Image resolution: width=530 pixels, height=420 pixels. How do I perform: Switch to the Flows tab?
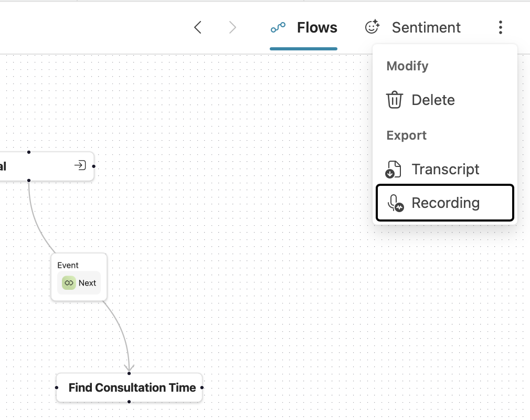click(x=317, y=28)
